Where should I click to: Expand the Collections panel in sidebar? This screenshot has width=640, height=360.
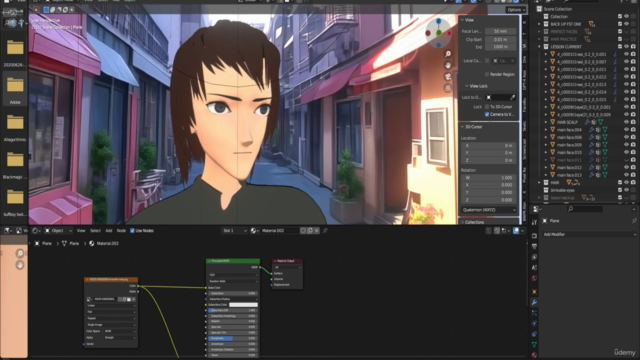point(462,222)
